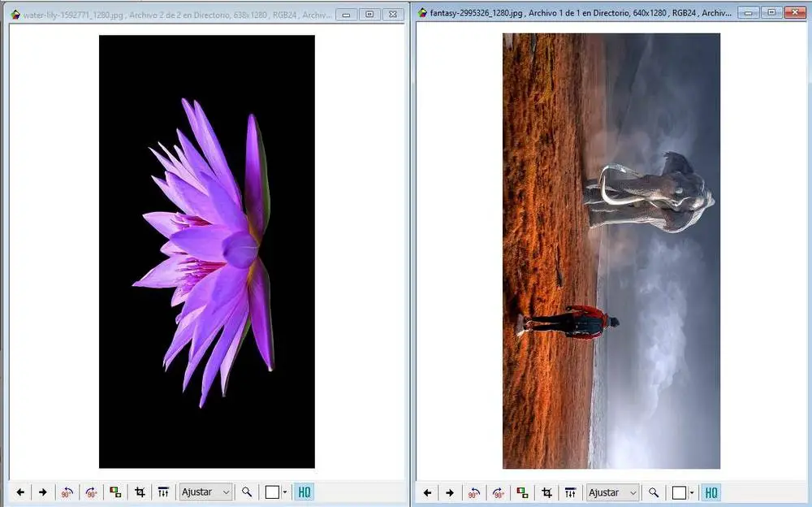Expand background color arrow in fantasy window
The image size is (812, 507).
692,492
